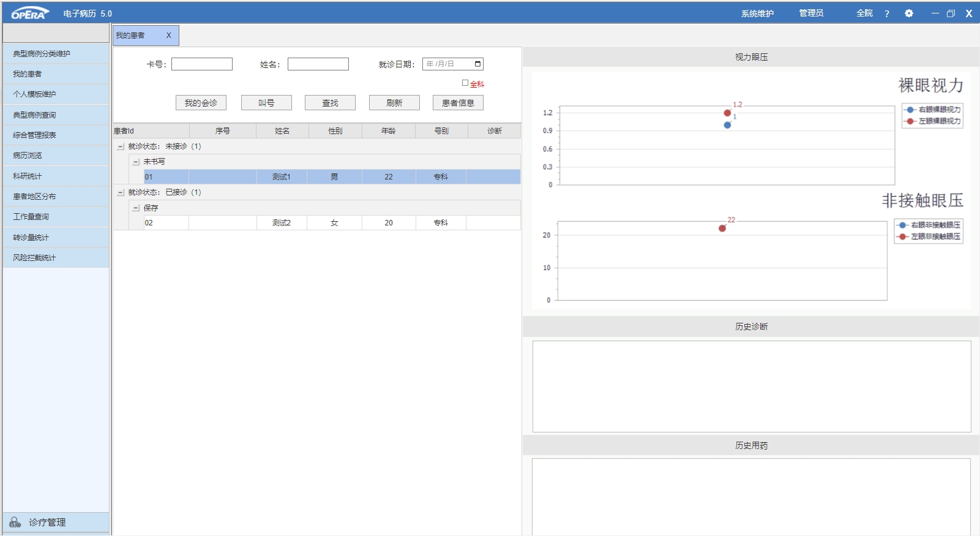Click patient Id cell 01
This screenshot has width=980, height=536.
tap(166, 177)
